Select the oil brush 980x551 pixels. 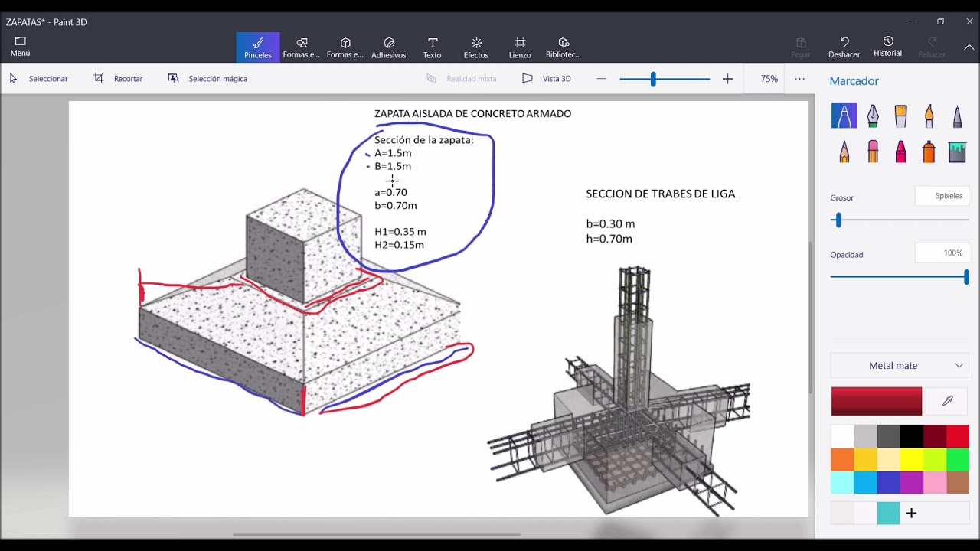(900, 116)
